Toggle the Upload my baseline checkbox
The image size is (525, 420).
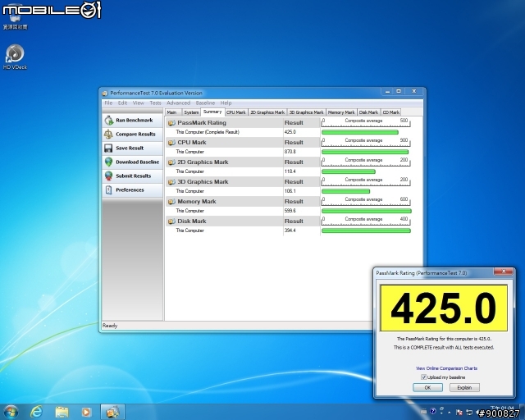click(x=423, y=377)
